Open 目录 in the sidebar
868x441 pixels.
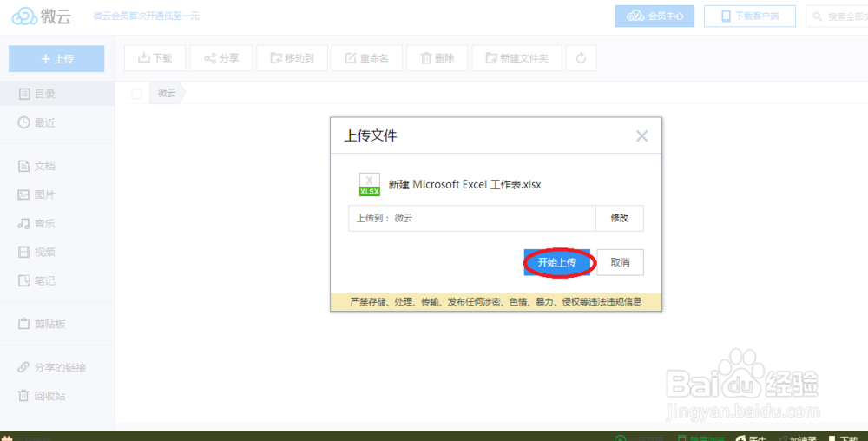tap(57, 94)
